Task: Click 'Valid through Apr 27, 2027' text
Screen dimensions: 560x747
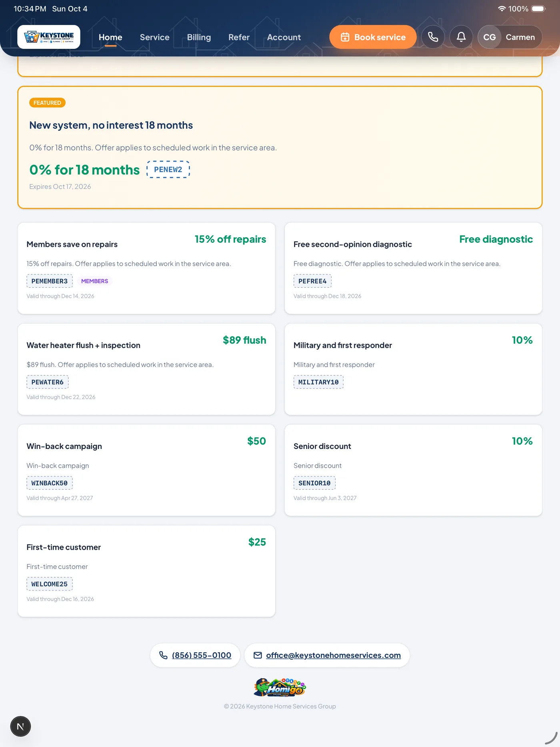Action: [60, 498]
